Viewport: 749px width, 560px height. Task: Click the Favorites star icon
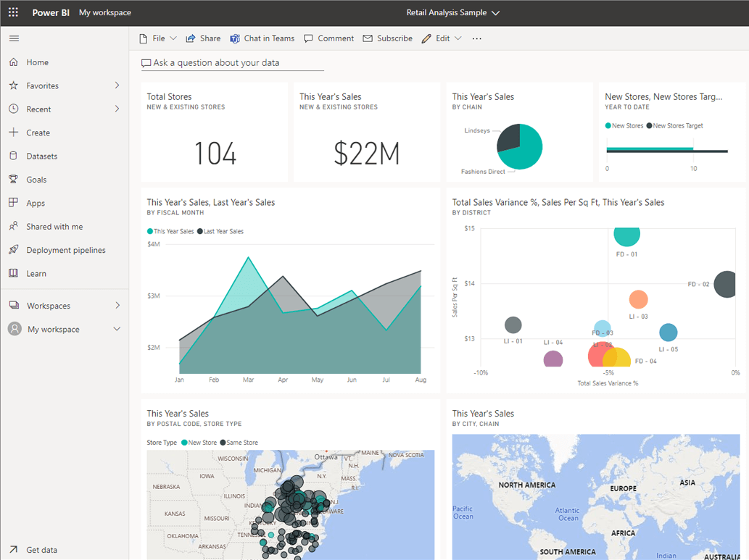tap(14, 85)
